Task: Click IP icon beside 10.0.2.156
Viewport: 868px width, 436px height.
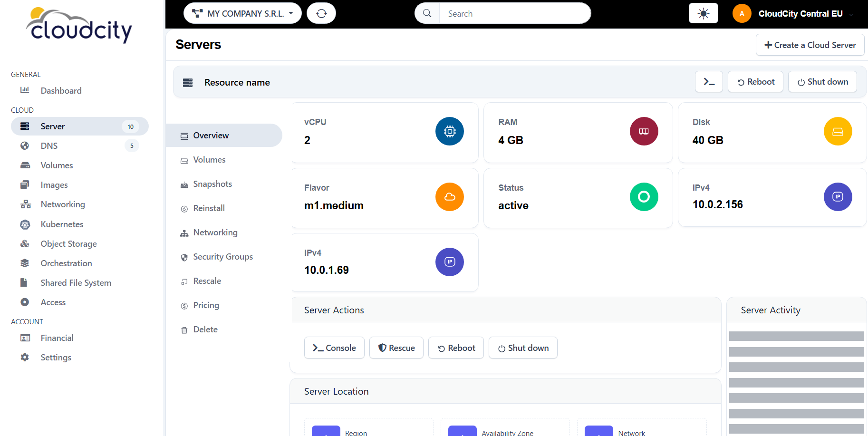Action: click(x=838, y=197)
